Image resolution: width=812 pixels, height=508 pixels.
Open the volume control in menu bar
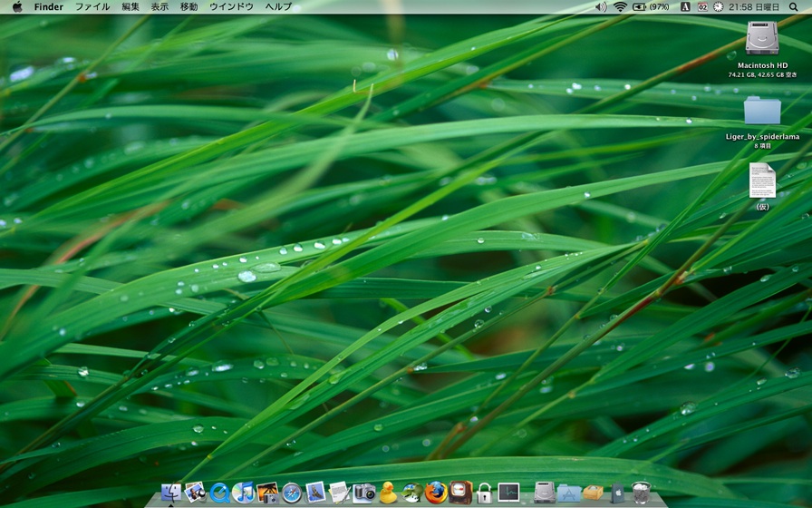[x=601, y=6]
